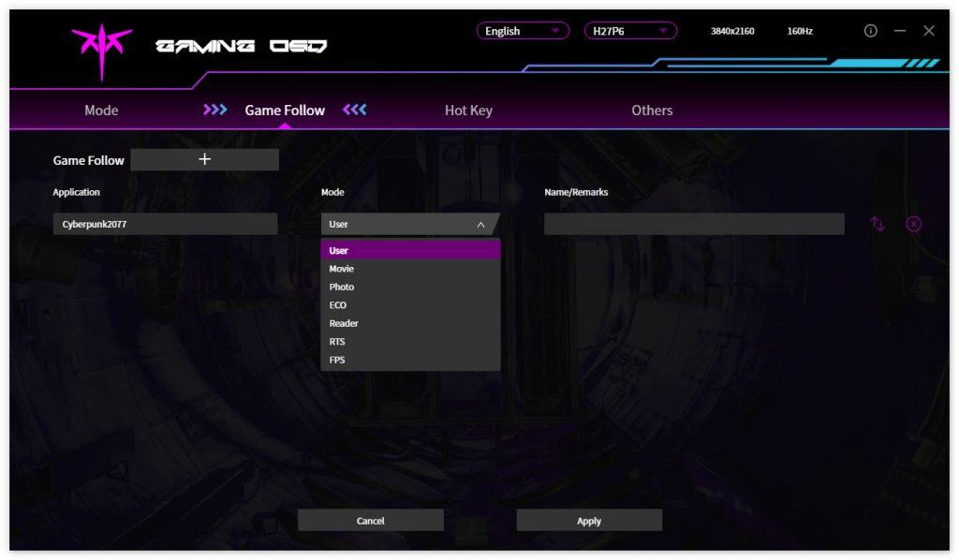Minimize the Gaming OSD window
This screenshot has width=959, height=560.
tap(900, 31)
